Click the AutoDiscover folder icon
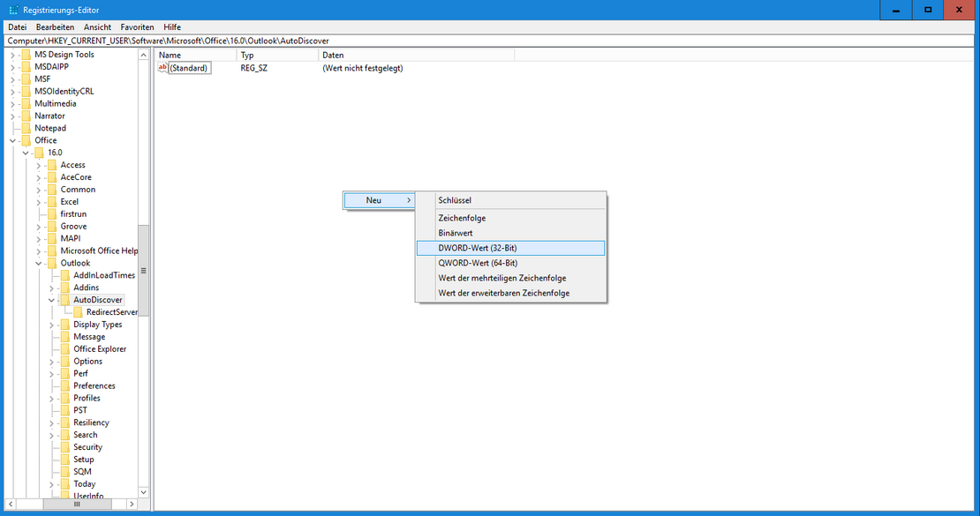 (64, 300)
